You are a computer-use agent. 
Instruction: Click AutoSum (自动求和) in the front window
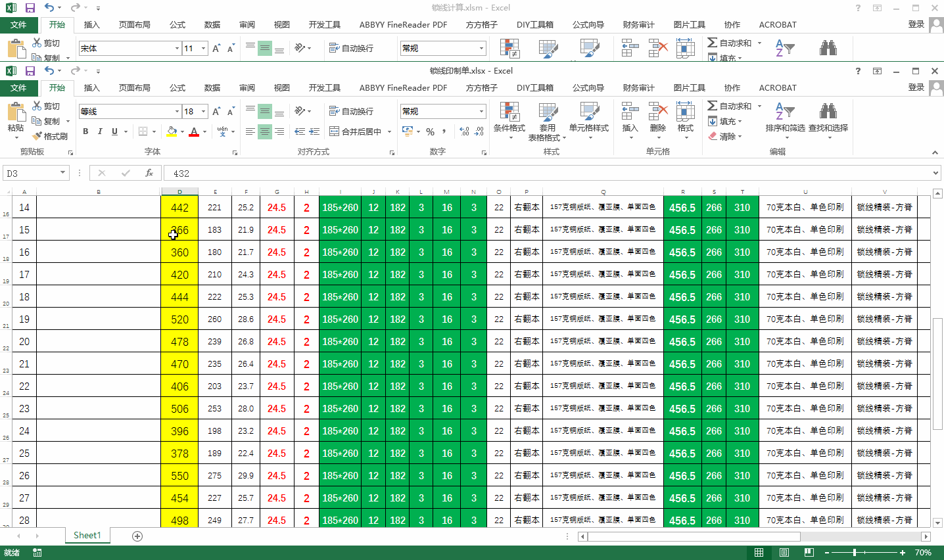point(730,106)
